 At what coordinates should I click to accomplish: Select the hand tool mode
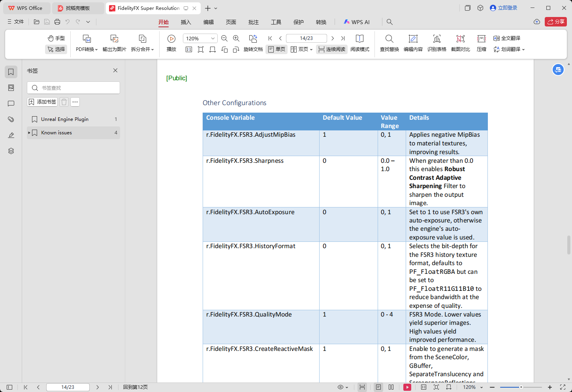[56, 38]
